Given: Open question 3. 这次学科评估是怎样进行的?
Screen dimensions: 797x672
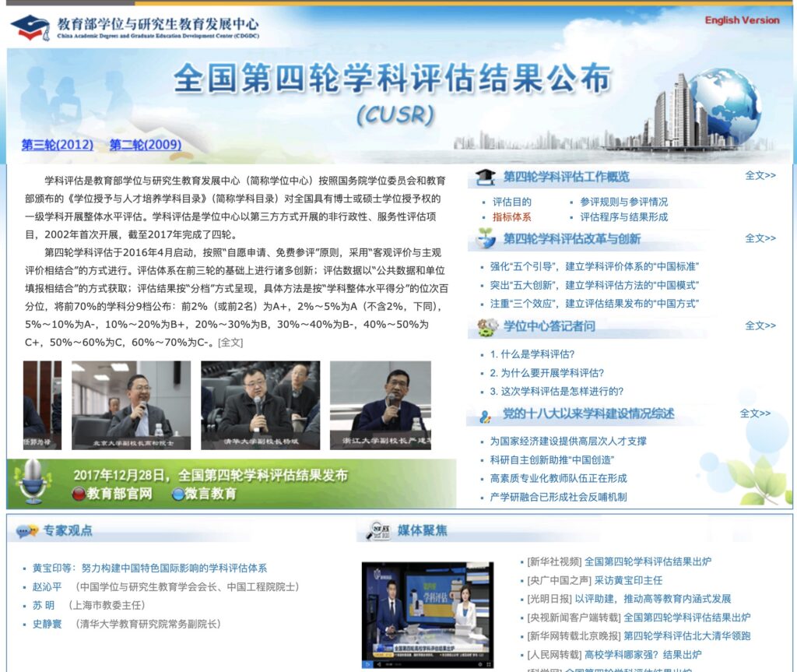Looking at the screenshot, I should (x=556, y=391).
